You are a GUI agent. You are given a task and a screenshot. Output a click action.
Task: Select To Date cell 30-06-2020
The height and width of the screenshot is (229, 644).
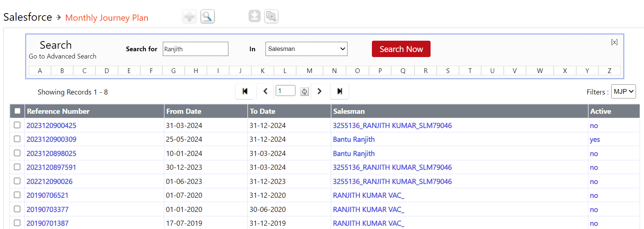(x=268, y=209)
